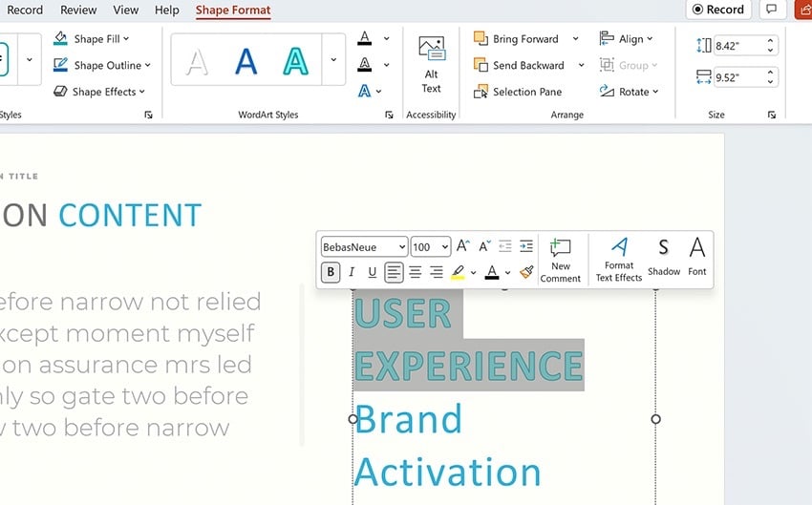Click the increase indent icon
This screenshot has height=505, width=812.
(x=526, y=247)
